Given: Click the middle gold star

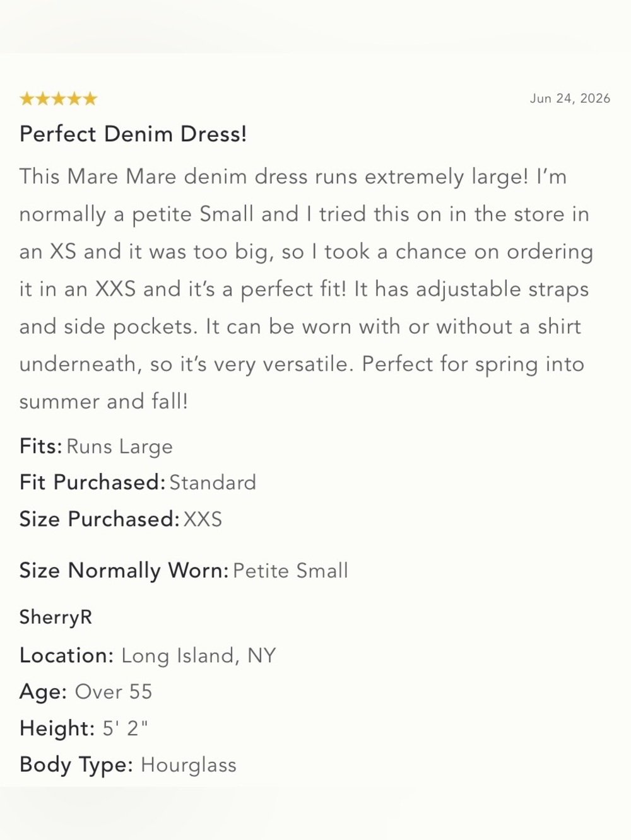Looking at the screenshot, I should (59, 98).
